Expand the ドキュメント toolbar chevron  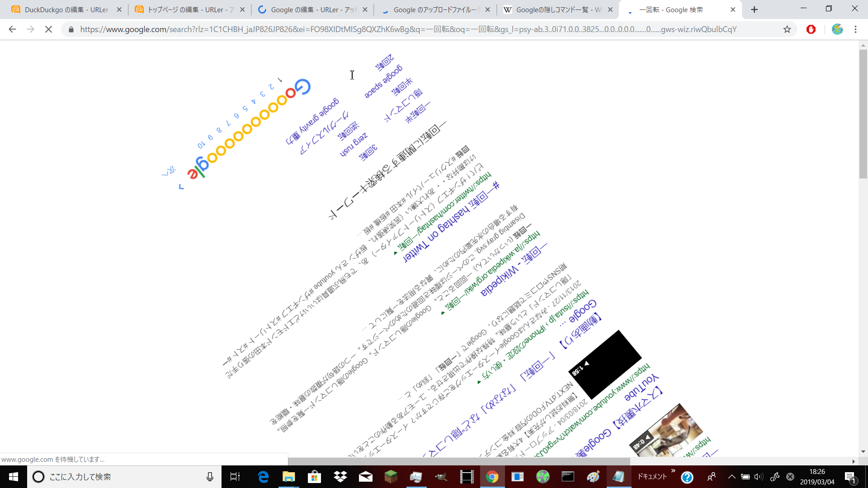673,471
